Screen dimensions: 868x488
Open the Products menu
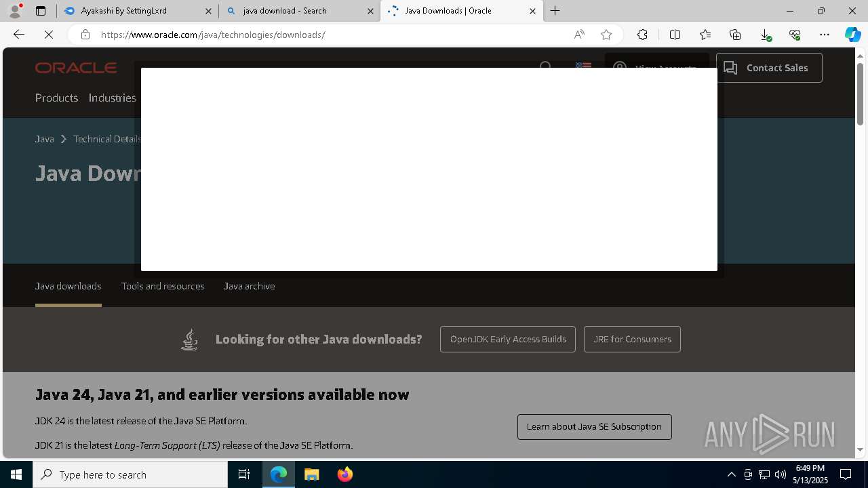56,98
